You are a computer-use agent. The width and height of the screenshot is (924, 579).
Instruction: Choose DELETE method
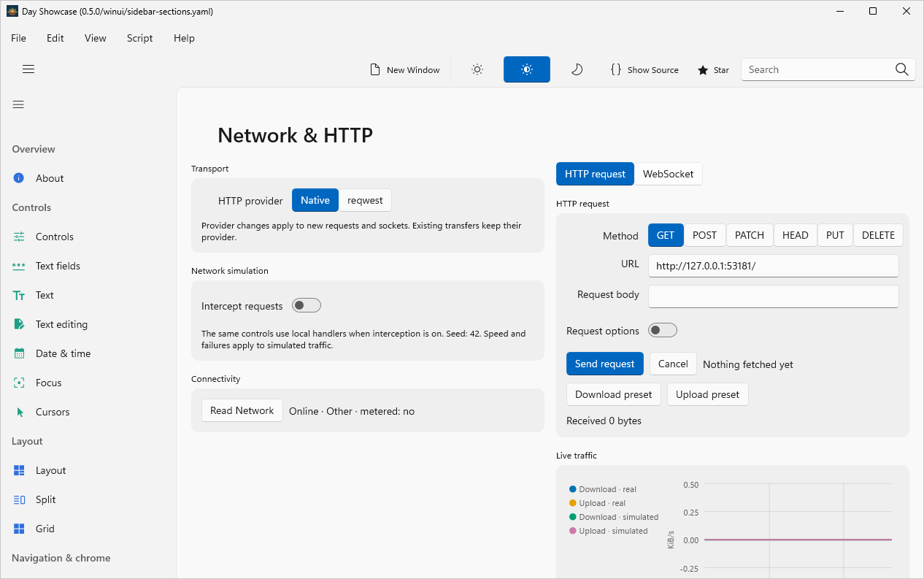878,235
